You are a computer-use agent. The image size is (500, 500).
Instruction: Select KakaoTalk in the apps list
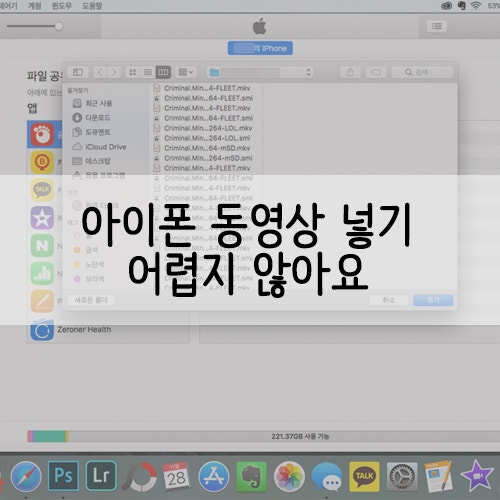point(42,190)
